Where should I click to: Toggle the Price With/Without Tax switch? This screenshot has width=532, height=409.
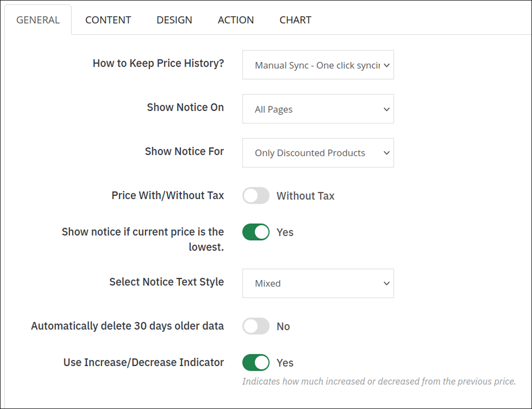point(256,196)
